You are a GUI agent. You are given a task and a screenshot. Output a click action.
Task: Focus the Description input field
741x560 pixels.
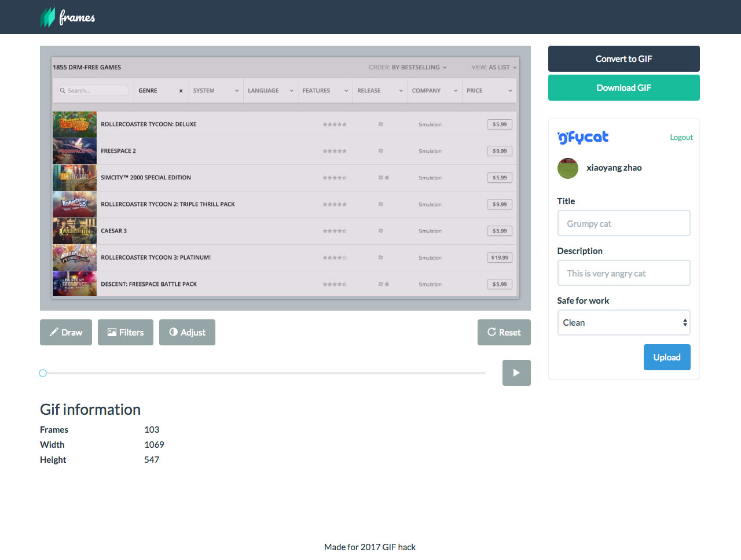[624, 273]
